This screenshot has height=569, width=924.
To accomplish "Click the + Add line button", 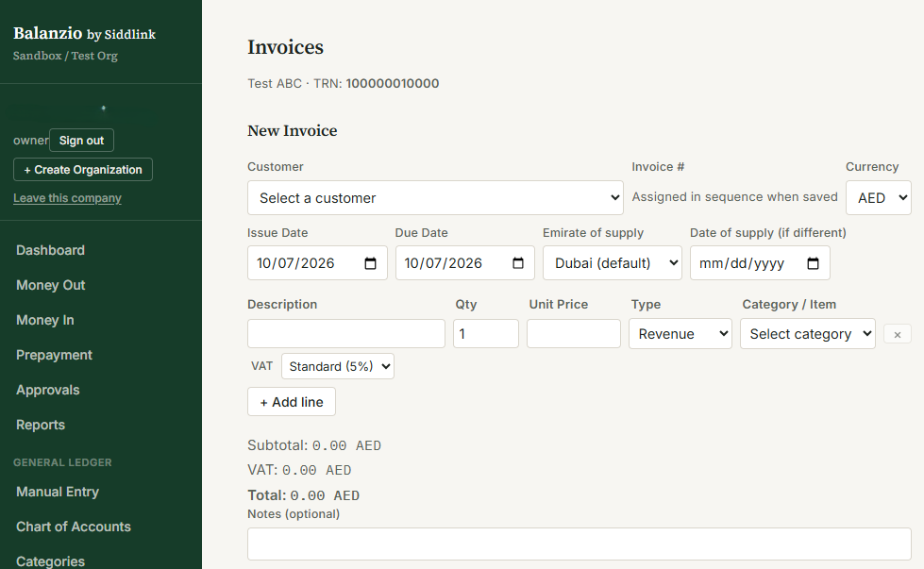I will point(292,402).
